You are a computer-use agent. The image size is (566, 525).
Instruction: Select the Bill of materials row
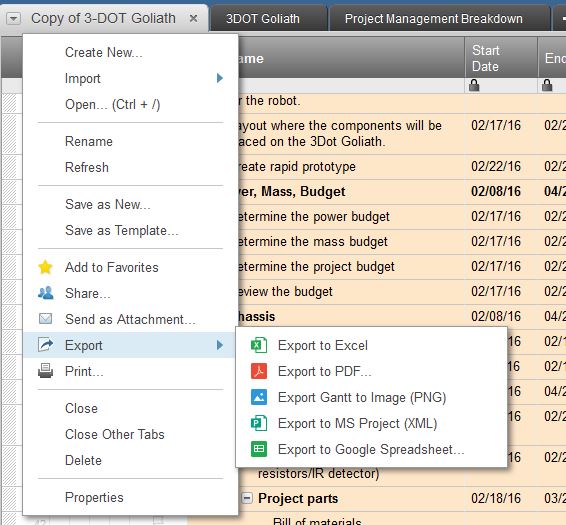pos(317,521)
